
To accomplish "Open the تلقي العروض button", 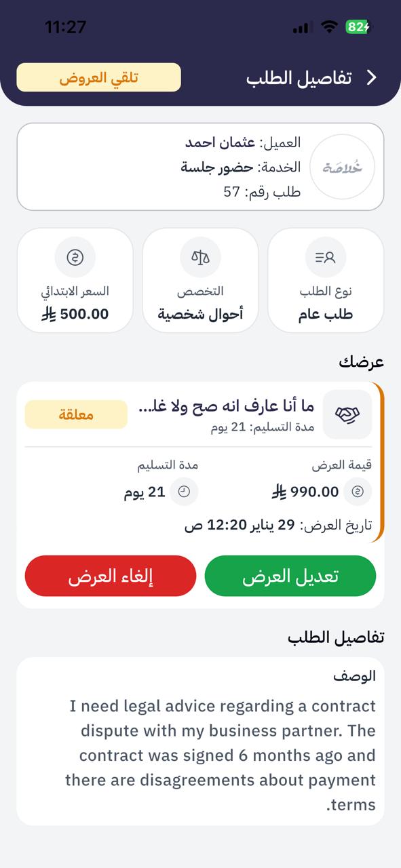I will 98,77.
